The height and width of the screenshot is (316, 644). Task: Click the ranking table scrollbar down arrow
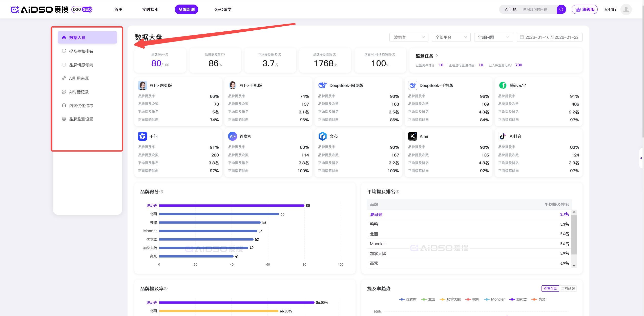(x=574, y=266)
